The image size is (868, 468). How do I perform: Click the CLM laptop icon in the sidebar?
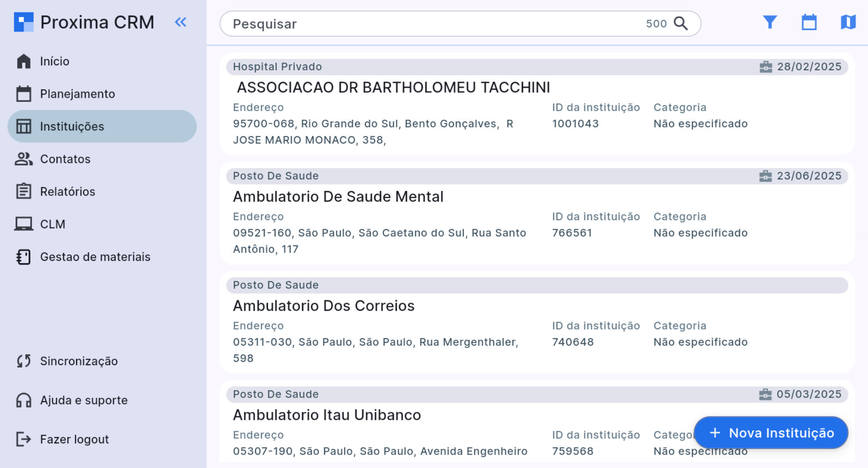click(x=24, y=224)
